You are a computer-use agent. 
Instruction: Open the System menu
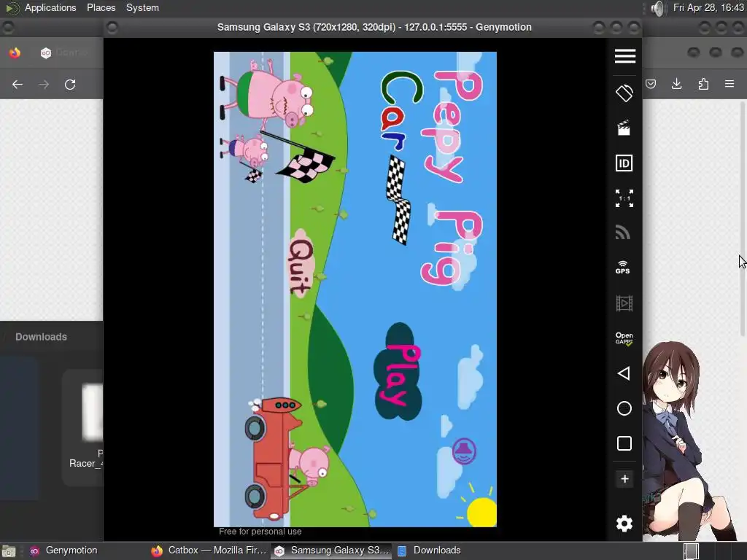[142, 7]
